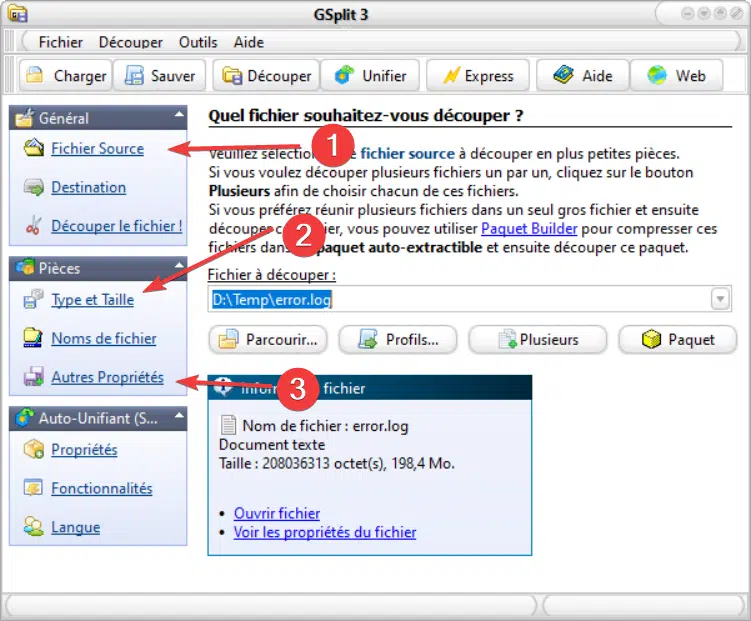Open the Aide menu
The width and height of the screenshot is (751, 621).
point(249,42)
